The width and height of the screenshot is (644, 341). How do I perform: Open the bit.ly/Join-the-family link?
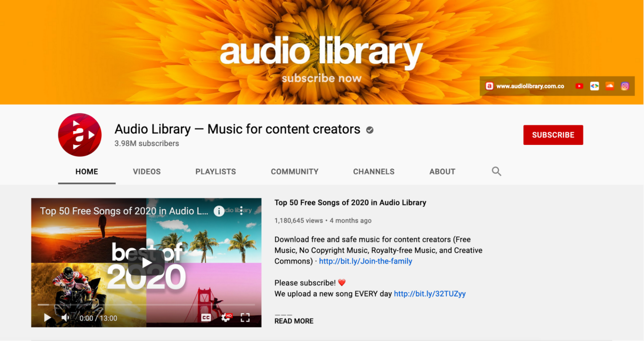coord(365,261)
